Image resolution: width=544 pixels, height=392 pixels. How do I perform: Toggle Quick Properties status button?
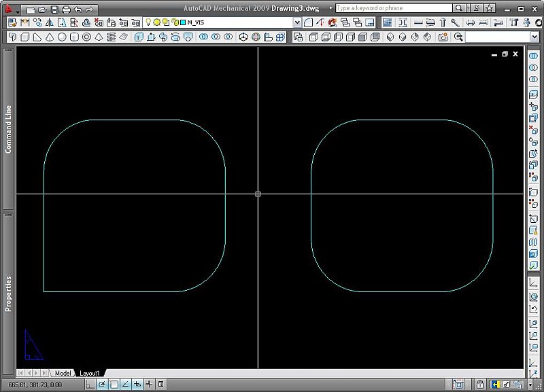pos(160,384)
